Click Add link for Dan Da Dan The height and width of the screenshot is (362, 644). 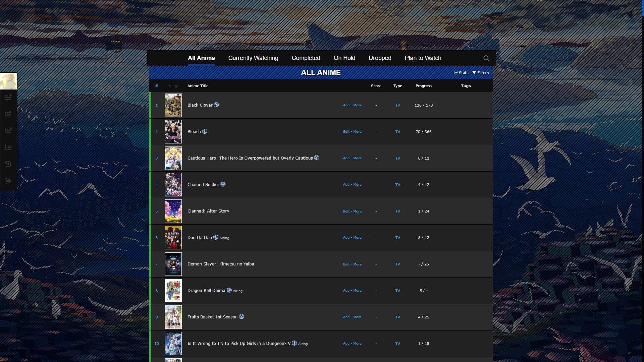point(346,238)
